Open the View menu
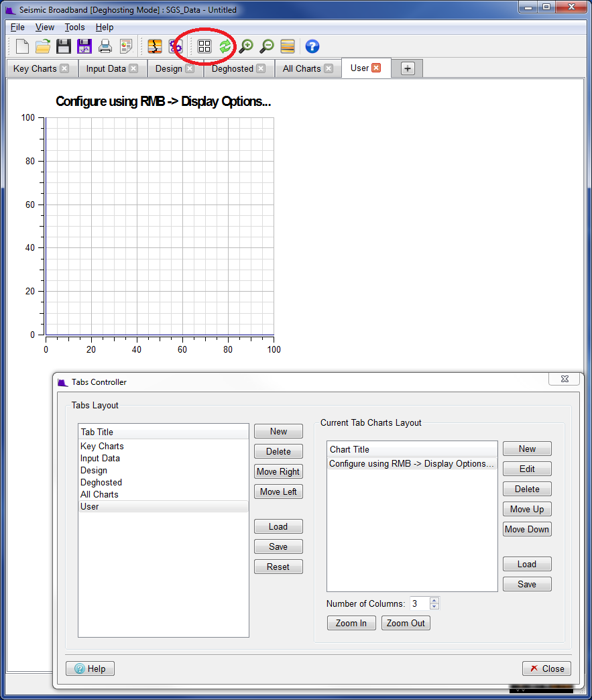The height and width of the screenshot is (700, 592). click(45, 27)
